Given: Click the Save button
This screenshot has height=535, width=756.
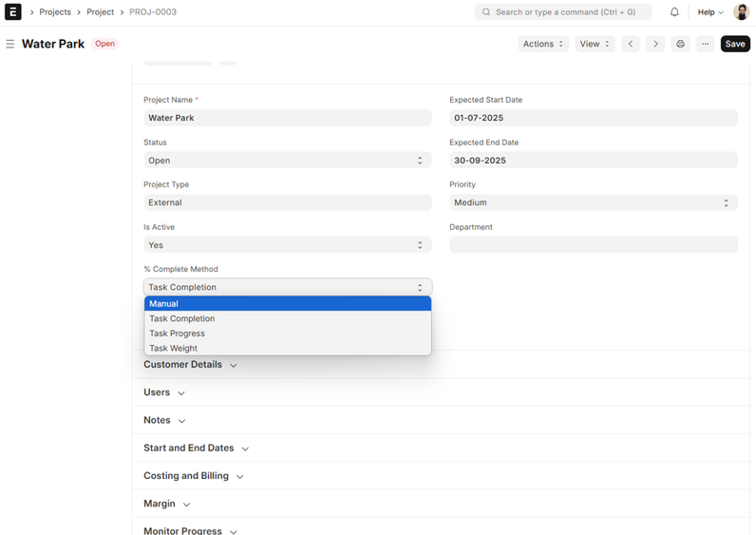Looking at the screenshot, I should pos(734,44).
